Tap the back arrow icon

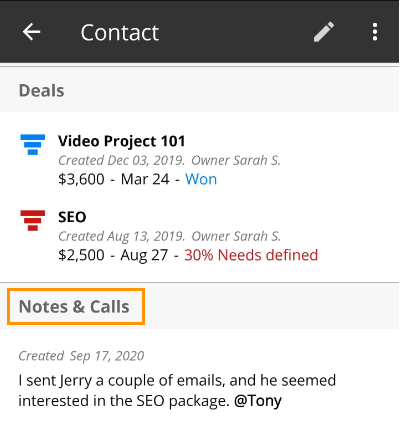[31, 32]
